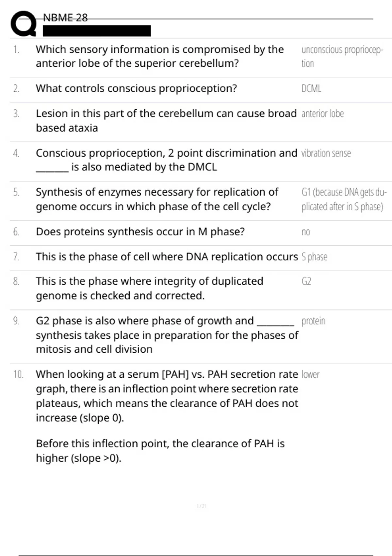Image resolution: width=392 pixels, height=556 pixels.
Task: Click the answer 'no'
Action: pos(306,232)
